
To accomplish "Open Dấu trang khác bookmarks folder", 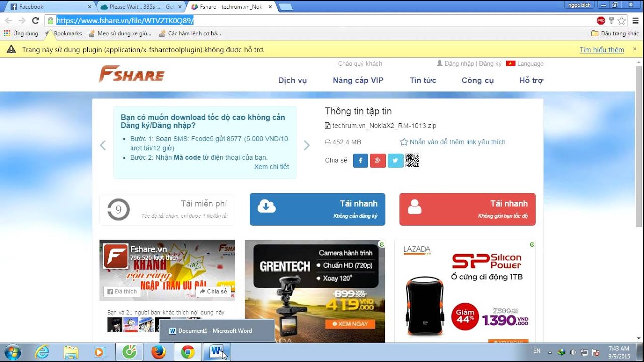I will point(615,33).
